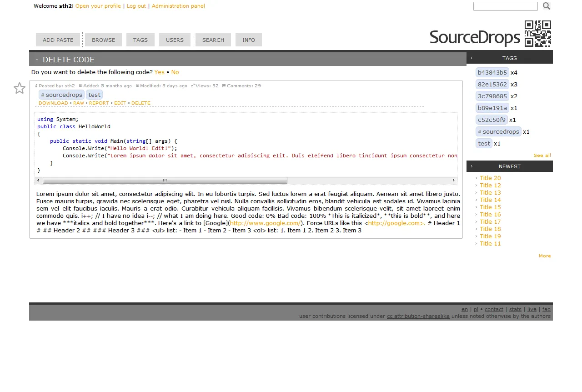The height and width of the screenshot is (392, 582).
Task: Click the Download link for the paste
Action: (53, 103)
